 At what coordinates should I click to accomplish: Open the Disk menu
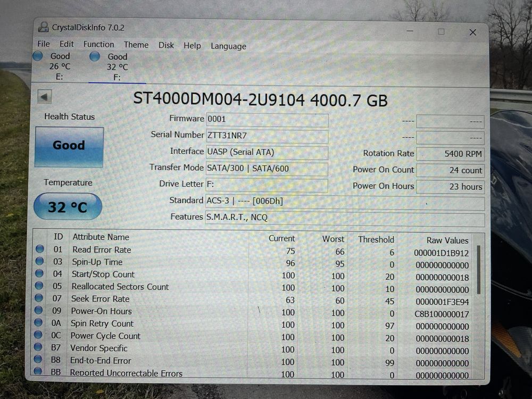tap(166, 45)
